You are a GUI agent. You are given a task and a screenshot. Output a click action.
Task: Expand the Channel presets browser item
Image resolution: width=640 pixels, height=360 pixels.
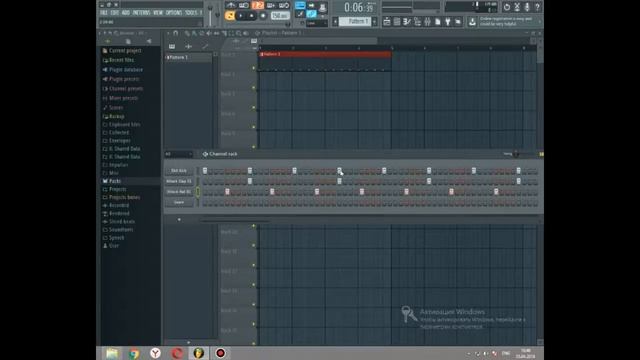pyautogui.click(x=126, y=89)
